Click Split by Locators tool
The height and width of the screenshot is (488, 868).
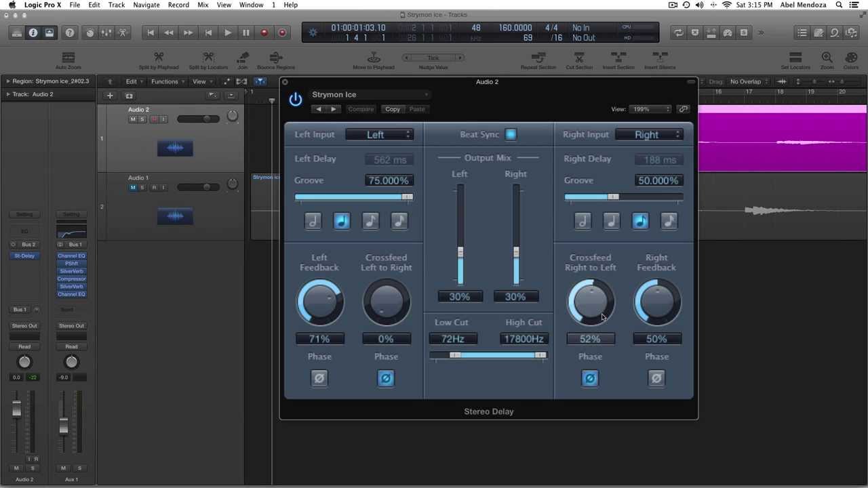208,60
